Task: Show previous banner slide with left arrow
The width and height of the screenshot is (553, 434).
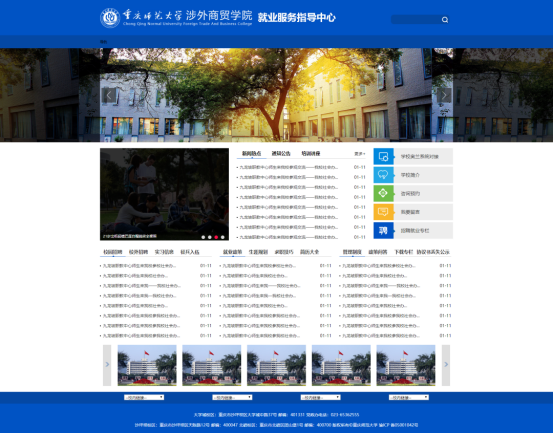Action: click(x=109, y=95)
